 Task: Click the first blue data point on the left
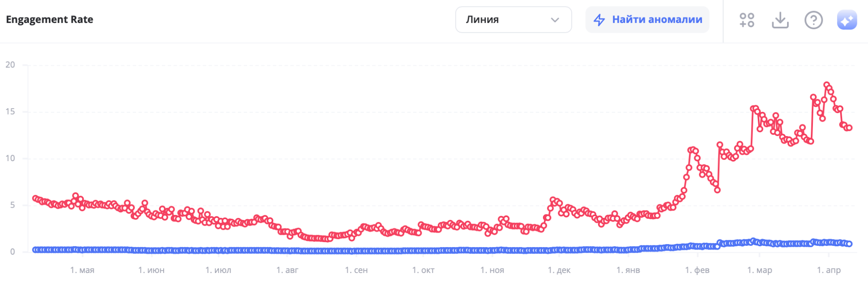tap(35, 250)
